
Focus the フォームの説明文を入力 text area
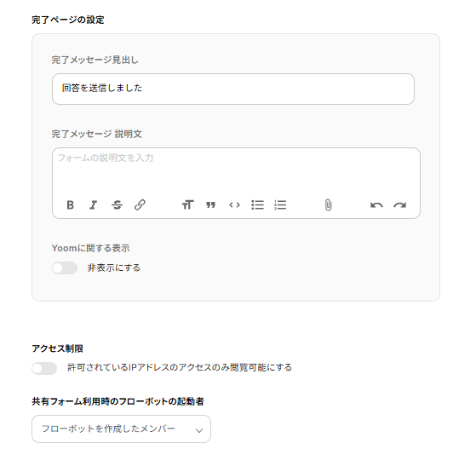point(236,171)
